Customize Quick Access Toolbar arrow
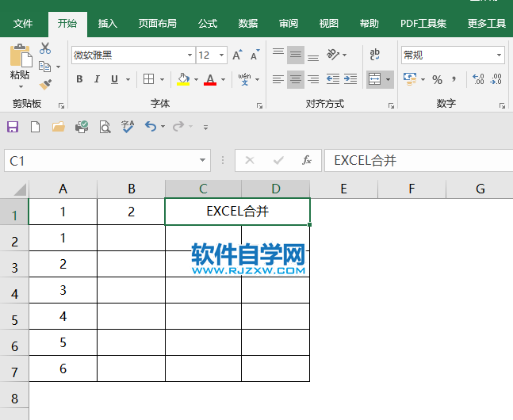This screenshot has height=420, width=513. click(x=205, y=128)
